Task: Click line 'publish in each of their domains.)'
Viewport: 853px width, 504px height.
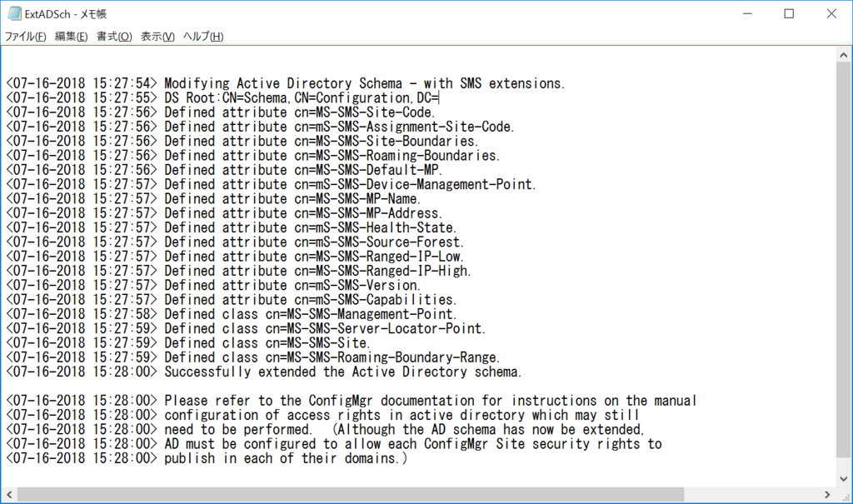Action: pos(207,458)
